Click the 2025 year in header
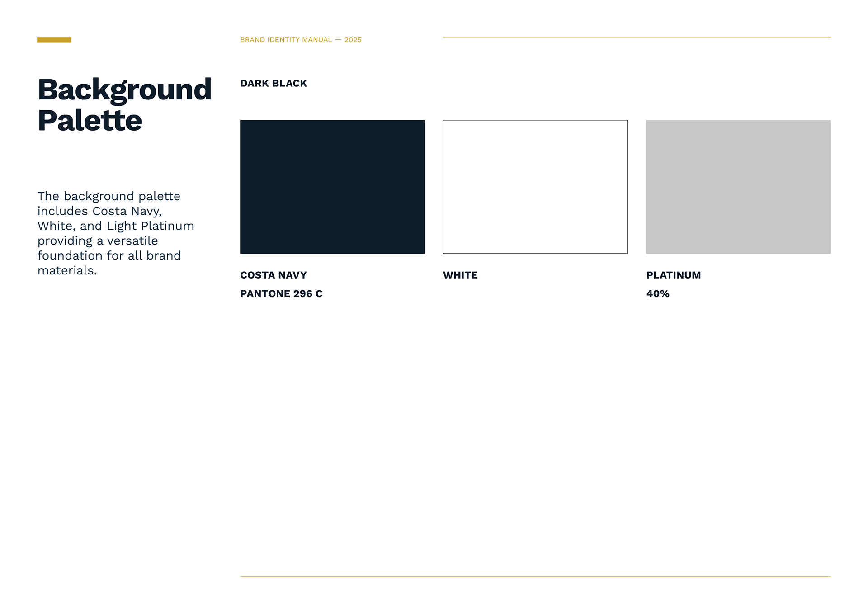This screenshot has width=868, height=614. tap(353, 40)
